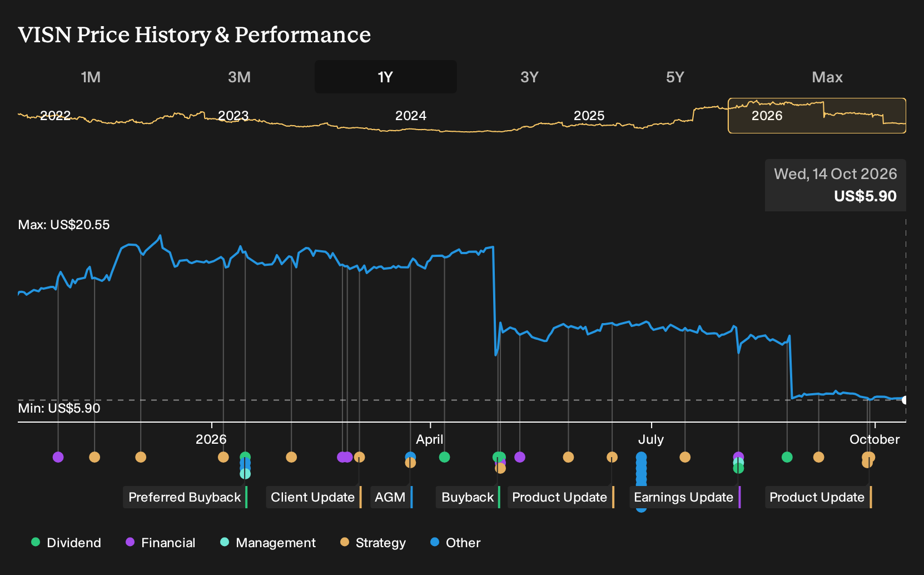
Task: Click the active 1Y range tab
Action: tap(386, 77)
